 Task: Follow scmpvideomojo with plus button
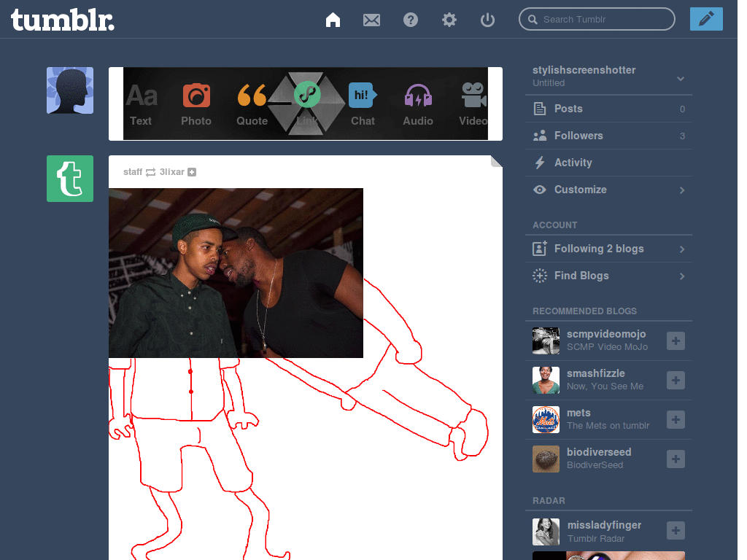click(x=676, y=341)
